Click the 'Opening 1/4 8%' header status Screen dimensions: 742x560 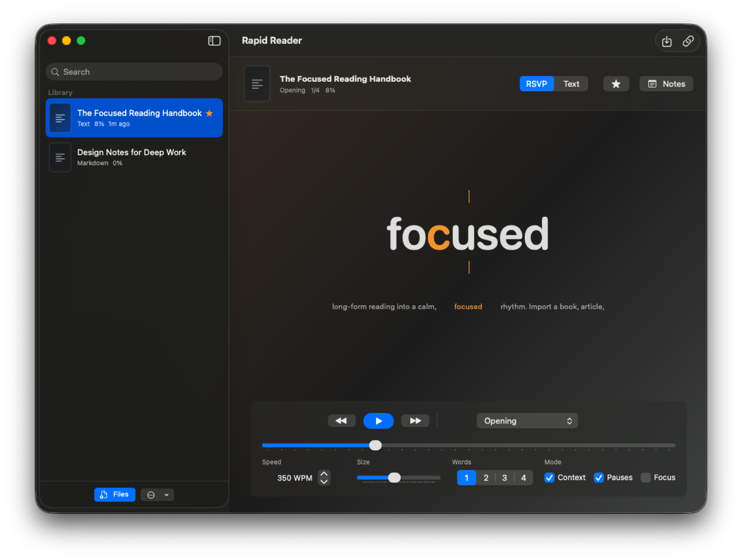coord(307,90)
